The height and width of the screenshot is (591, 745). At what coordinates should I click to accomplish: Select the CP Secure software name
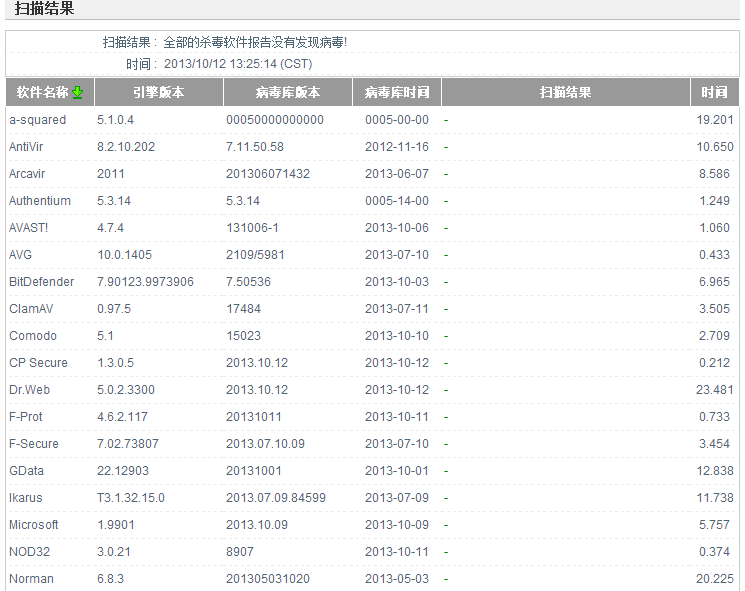click(38, 363)
